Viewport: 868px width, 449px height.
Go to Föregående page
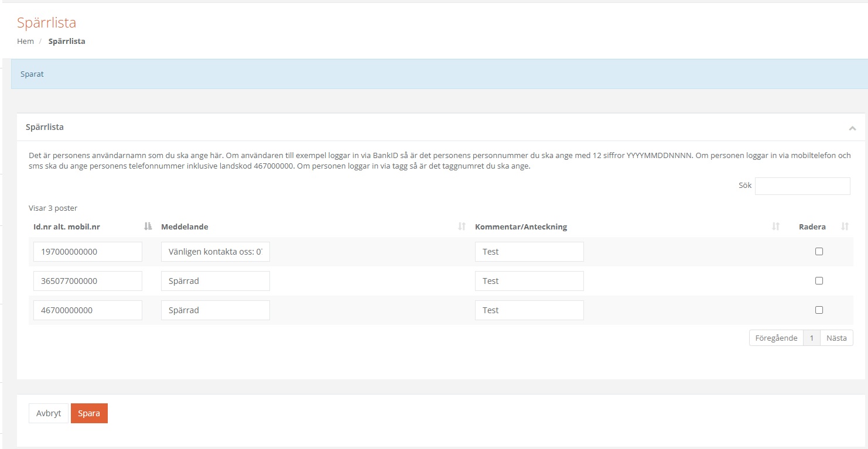(x=776, y=338)
